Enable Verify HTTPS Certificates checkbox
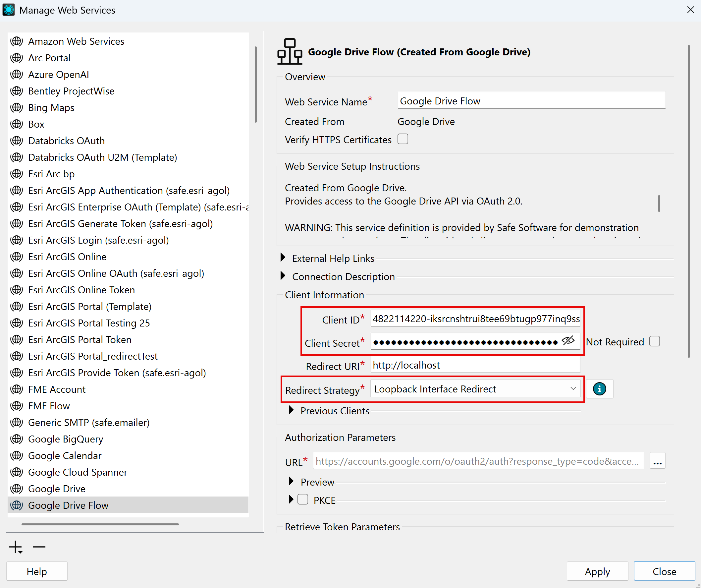Screen dimensions: 701x588 tap(403, 139)
